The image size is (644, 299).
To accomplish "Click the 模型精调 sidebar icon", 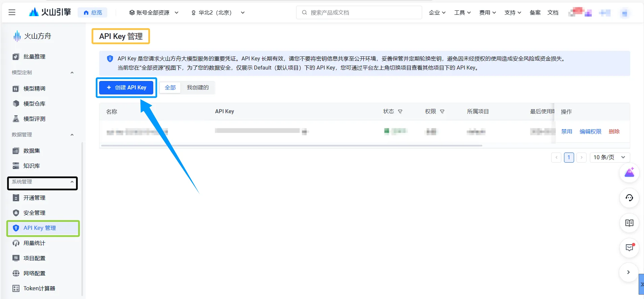I will pos(16,89).
